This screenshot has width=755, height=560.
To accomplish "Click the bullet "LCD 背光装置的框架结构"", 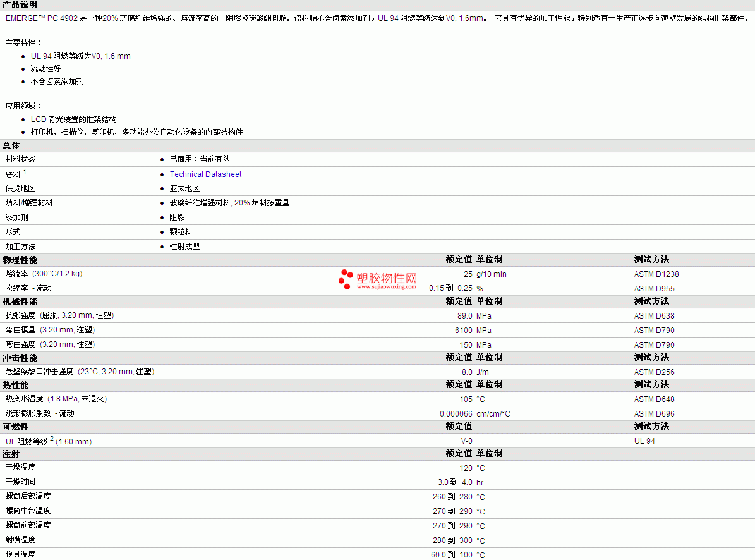I will tap(74, 119).
